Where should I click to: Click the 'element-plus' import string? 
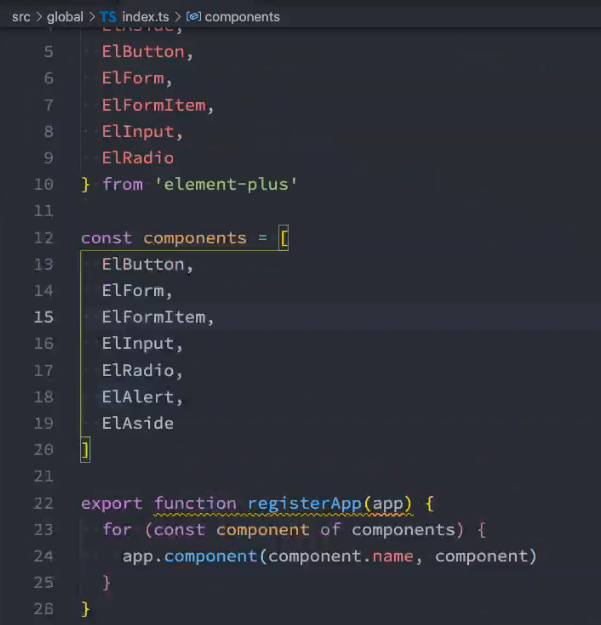(226, 184)
